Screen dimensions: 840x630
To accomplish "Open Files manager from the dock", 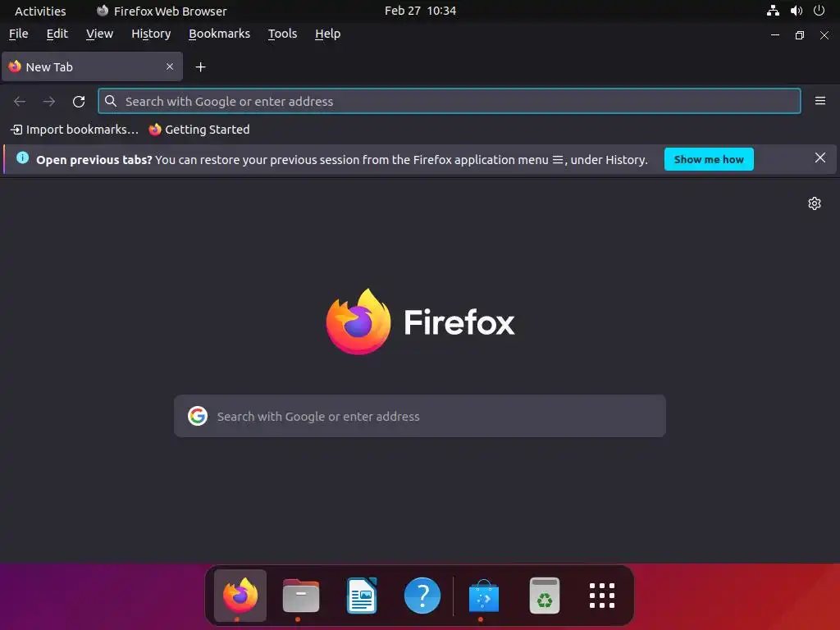I will (x=300, y=596).
